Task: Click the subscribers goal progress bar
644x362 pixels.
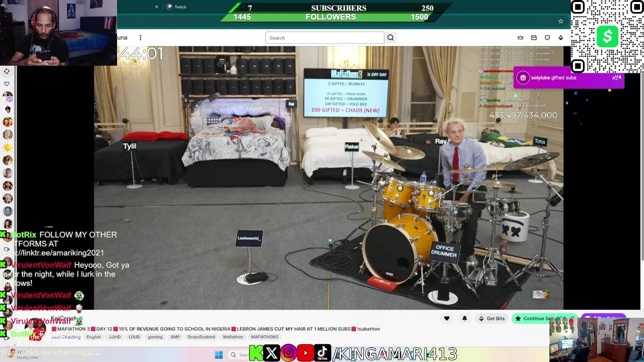Action: pos(339,8)
